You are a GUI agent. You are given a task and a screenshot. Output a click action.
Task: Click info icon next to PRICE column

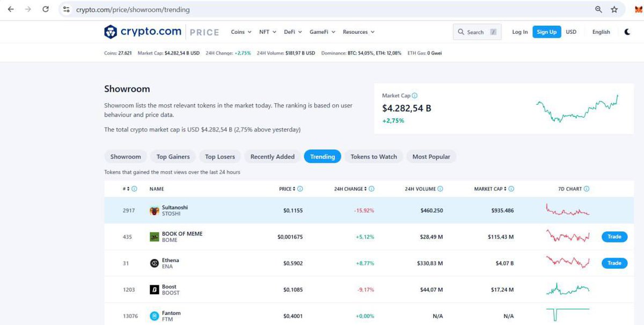(x=300, y=189)
